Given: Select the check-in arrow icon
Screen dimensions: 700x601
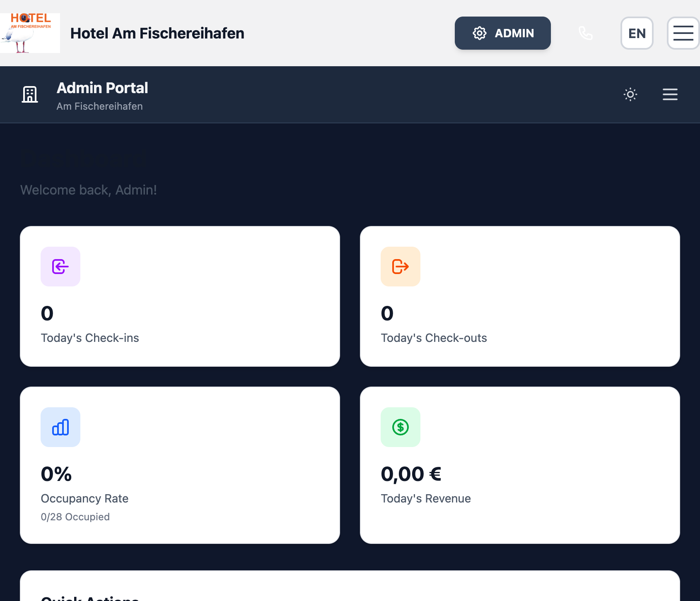Looking at the screenshot, I should pos(60,267).
